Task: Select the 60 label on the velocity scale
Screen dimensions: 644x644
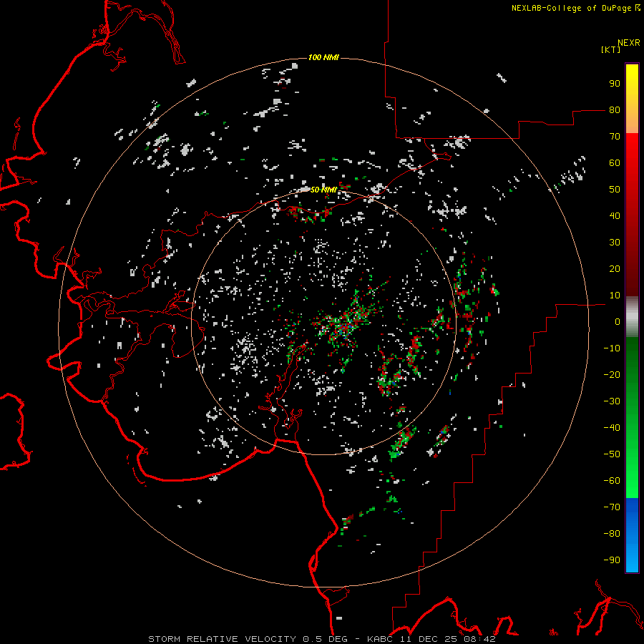Action: coord(615,163)
